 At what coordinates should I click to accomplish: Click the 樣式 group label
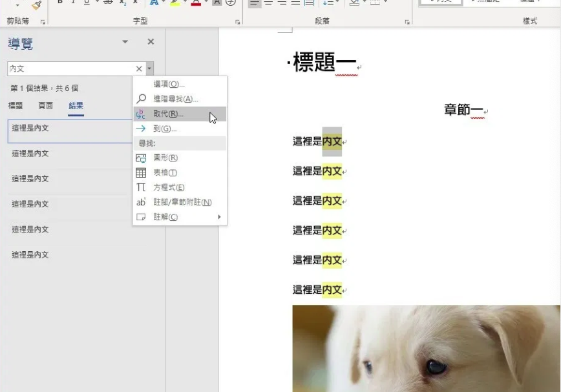coord(530,21)
